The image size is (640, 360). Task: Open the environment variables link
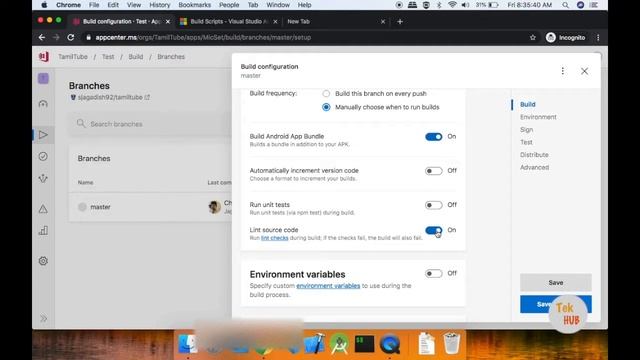tap(328, 286)
